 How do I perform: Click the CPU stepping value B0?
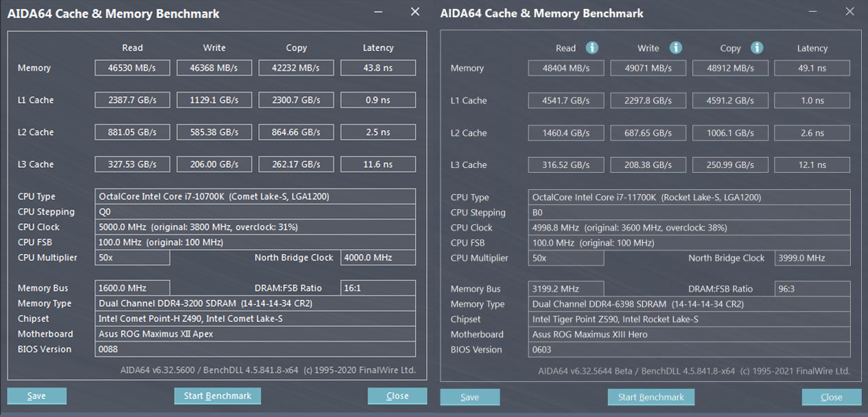tap(689, 213)
